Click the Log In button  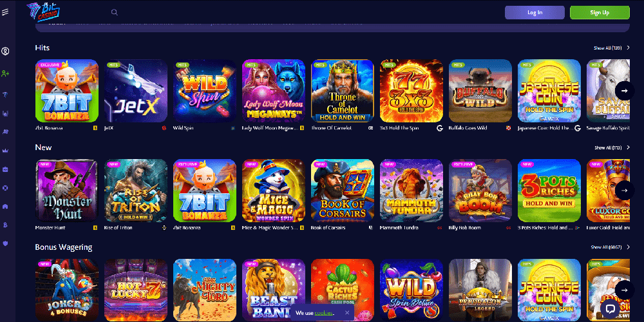tap(535, 12)
